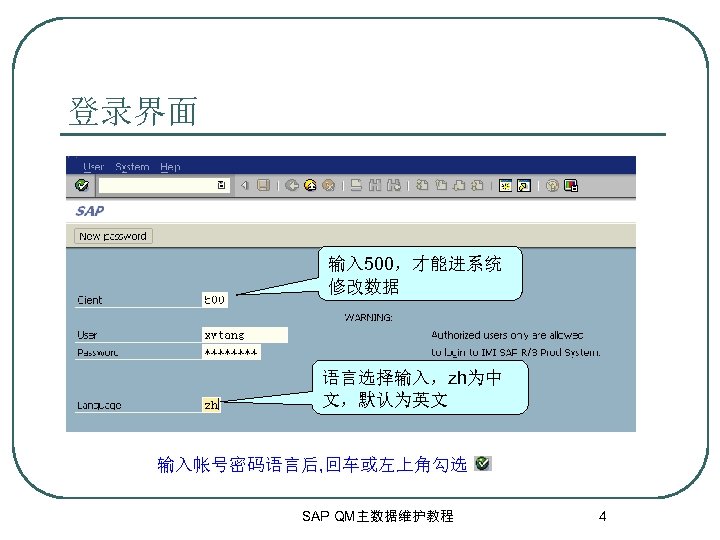This screenshot has width=720, height=540.
Task: Open the Help menu
Action: click(170, 167)
